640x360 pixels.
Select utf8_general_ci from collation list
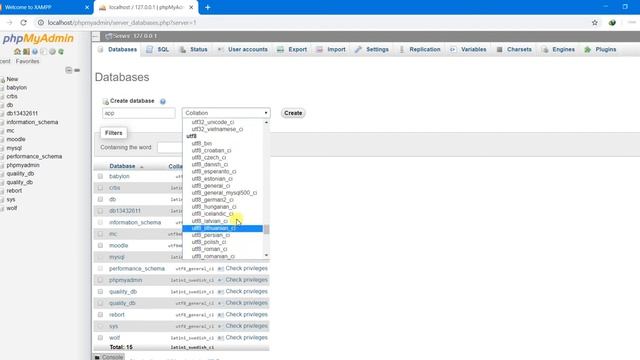coord(211,186)
